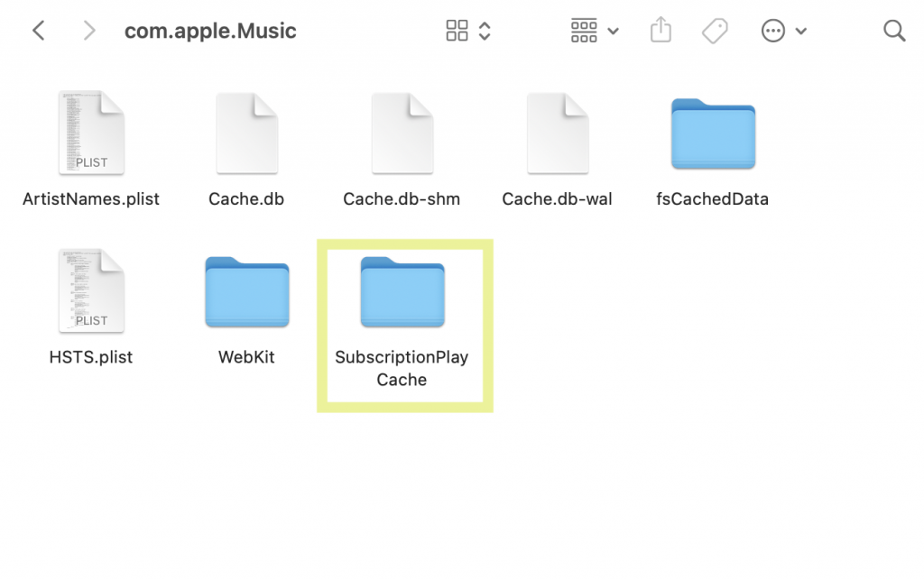Click the HSTS.plist filename label
This screenshot has height=579, width=924.
point(91,357)
